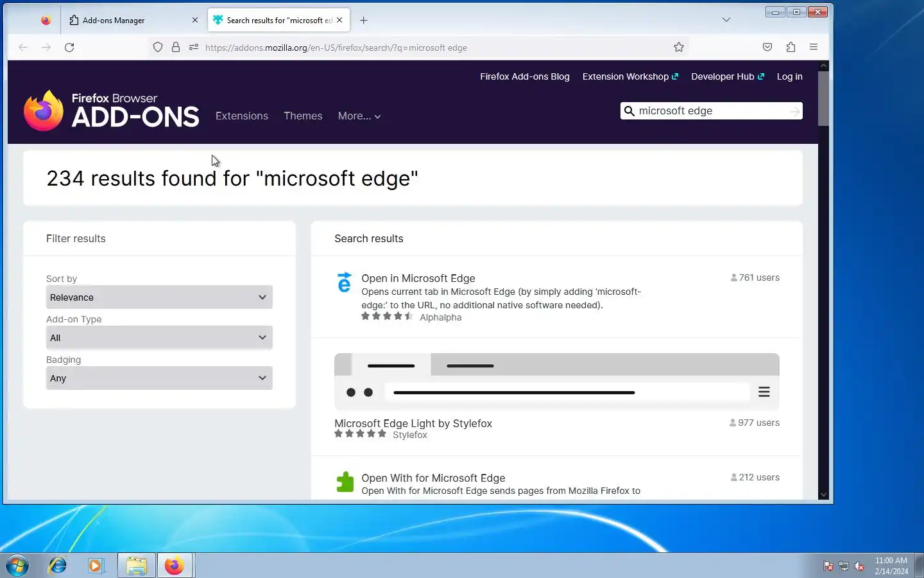
Task: Open the Extensions navigation link
Action: pyautogui.click(x=242, y=116)
